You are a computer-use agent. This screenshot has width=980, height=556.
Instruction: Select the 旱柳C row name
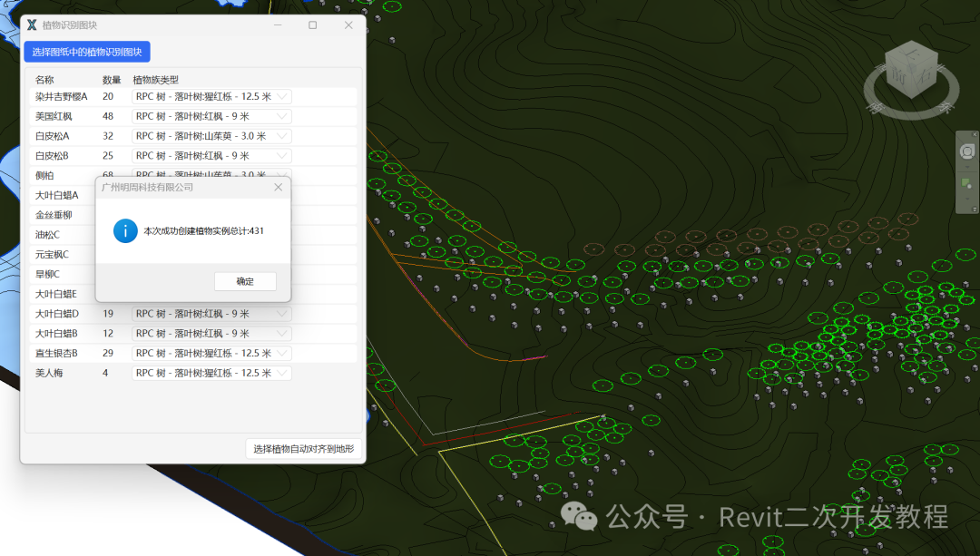(x=47, y=274)
